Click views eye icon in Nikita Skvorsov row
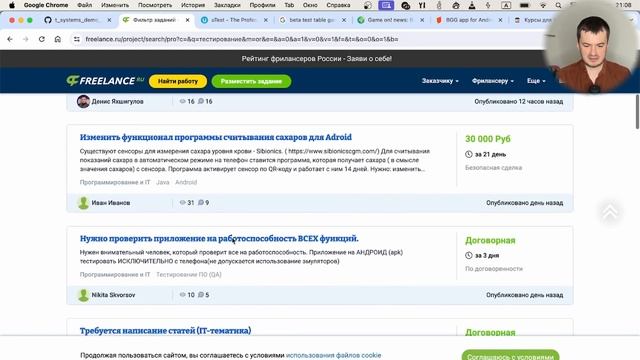 (182, 295)
